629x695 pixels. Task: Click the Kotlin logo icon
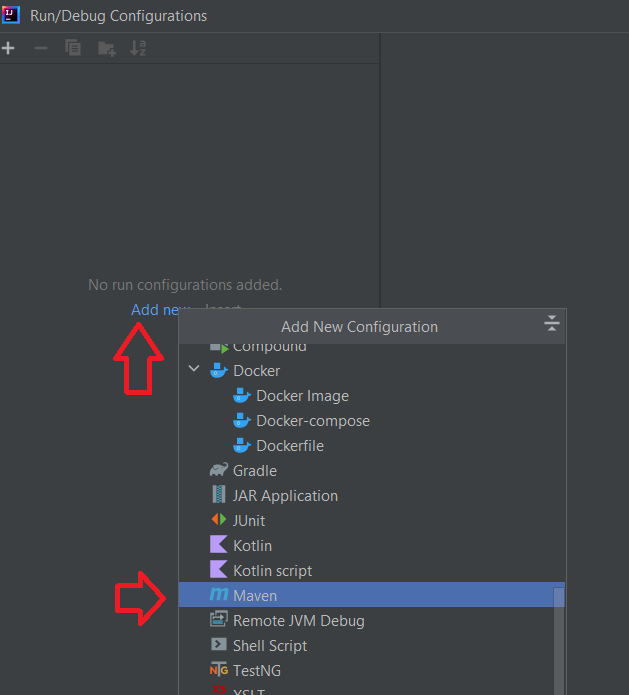[x=219, y=544]
